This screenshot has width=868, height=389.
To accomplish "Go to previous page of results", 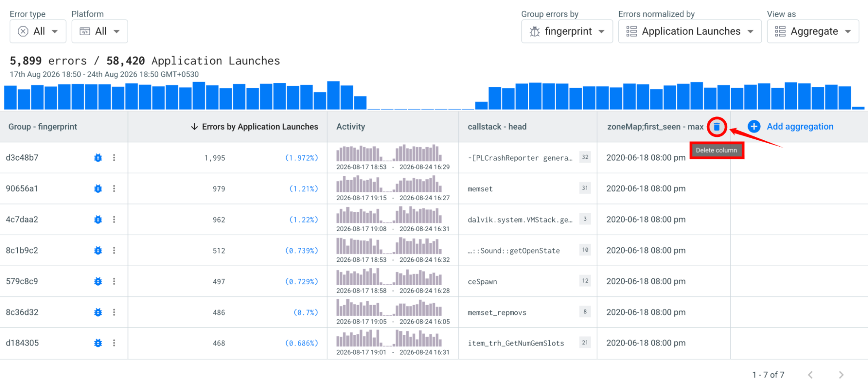I will click(x=810, y=375).
